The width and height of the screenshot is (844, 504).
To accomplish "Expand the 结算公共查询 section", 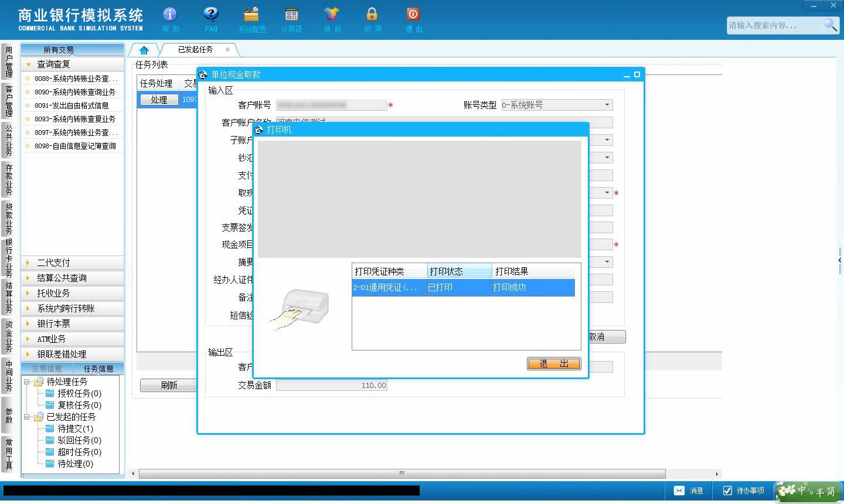I will pos(73,278).
